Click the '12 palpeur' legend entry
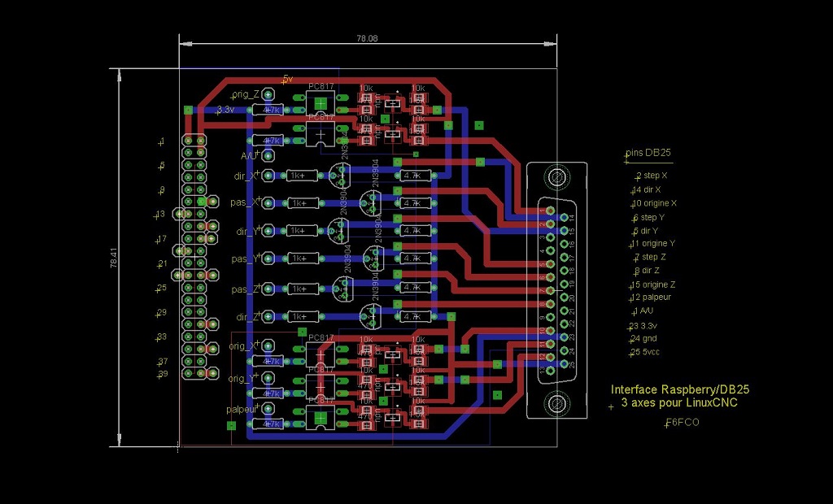833x504 pixels. pyautogui.click(x=652, y=298)
